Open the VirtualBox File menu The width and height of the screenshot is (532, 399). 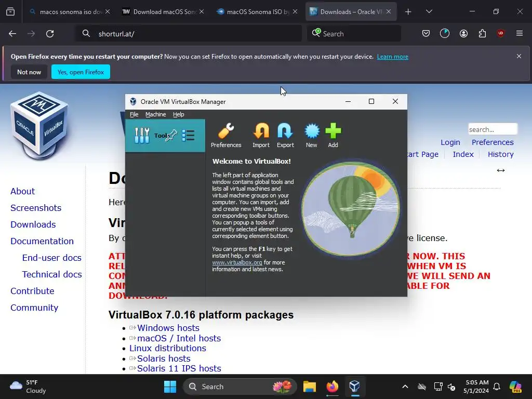tap(134, 114)
